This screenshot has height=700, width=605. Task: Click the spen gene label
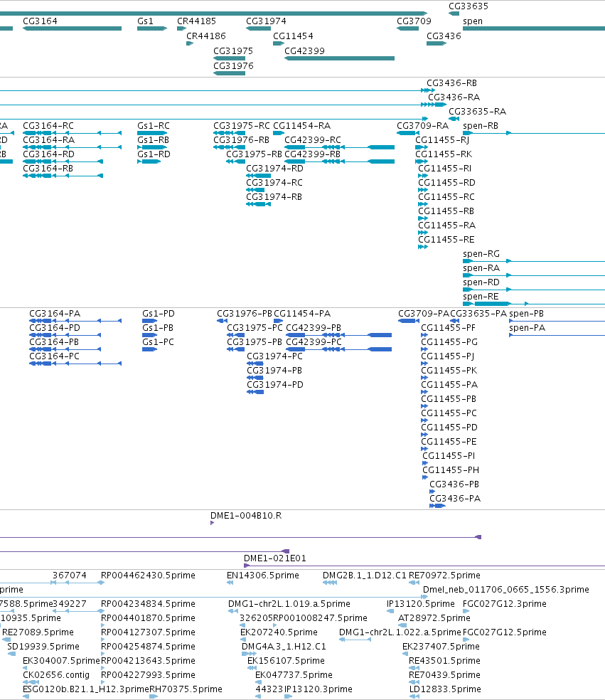pos(473,21)
